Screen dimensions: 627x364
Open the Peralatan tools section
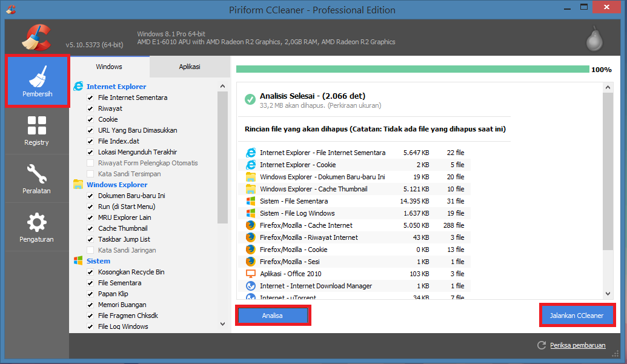pos(36,179)
